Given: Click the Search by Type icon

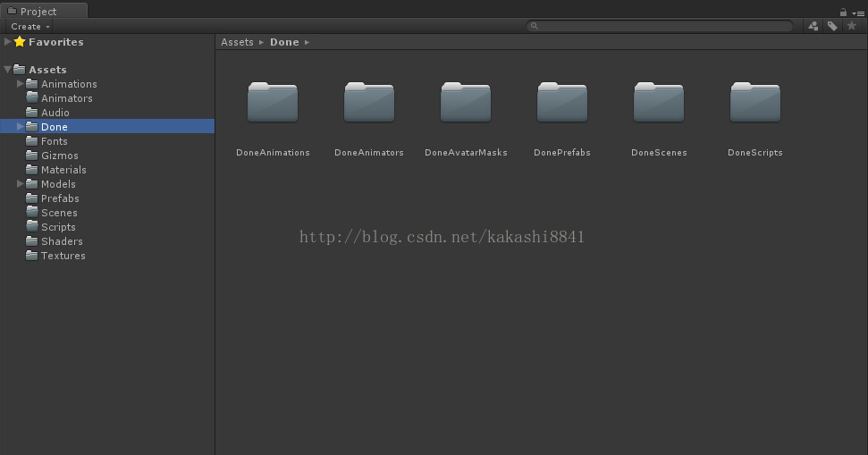Looking at the screenshot, I should point(813,26).
